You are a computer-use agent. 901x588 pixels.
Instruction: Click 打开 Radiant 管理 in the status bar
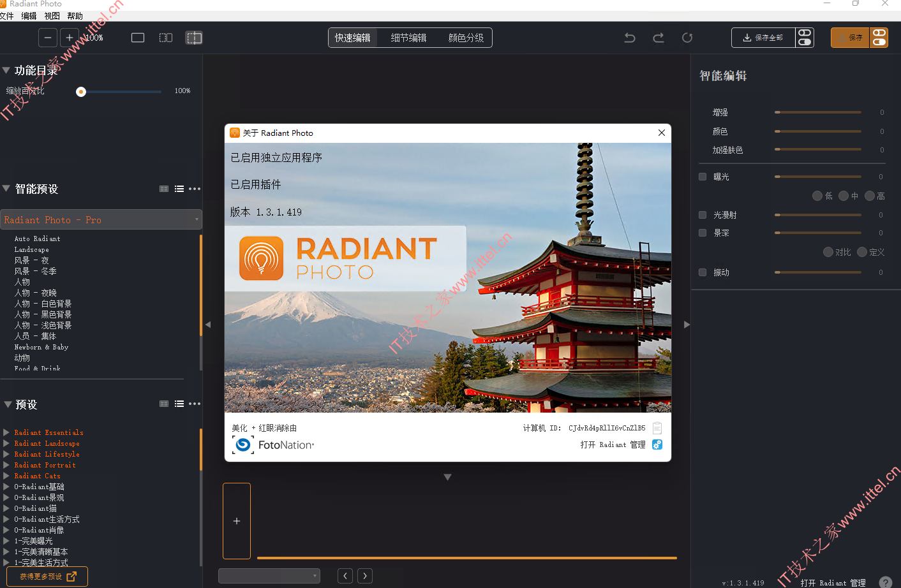pos(833,583)
